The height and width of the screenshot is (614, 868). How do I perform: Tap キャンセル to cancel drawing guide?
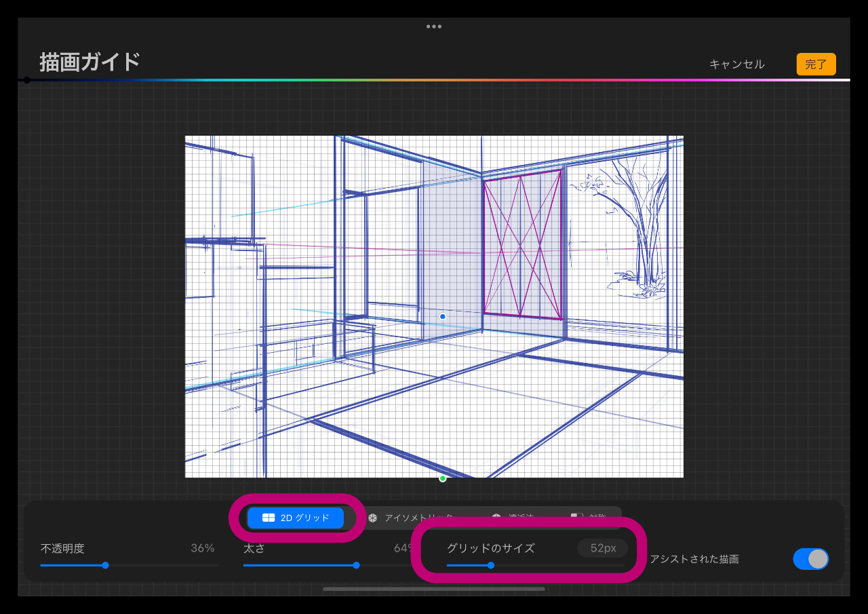(x=737, y=64)
